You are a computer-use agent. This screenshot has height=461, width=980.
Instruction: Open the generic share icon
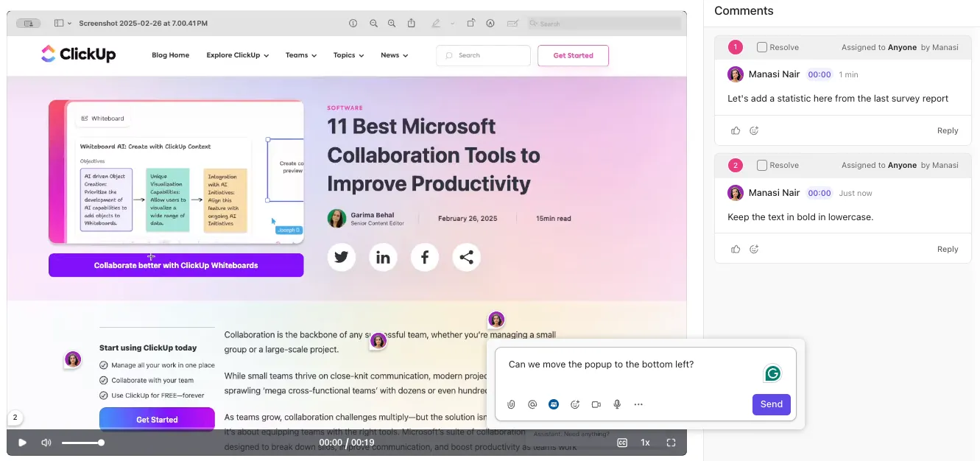coord(466,257)
